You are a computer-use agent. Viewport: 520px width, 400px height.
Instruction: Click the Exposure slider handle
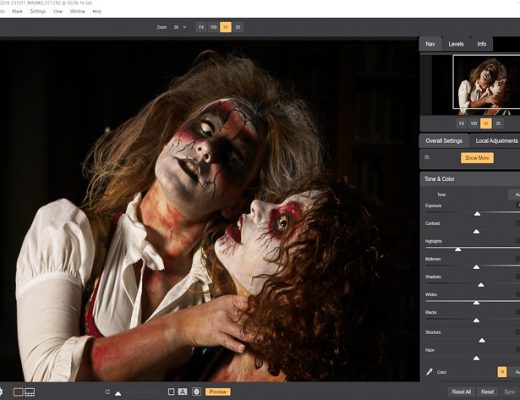pyautogui.click(x=477, y=214)
